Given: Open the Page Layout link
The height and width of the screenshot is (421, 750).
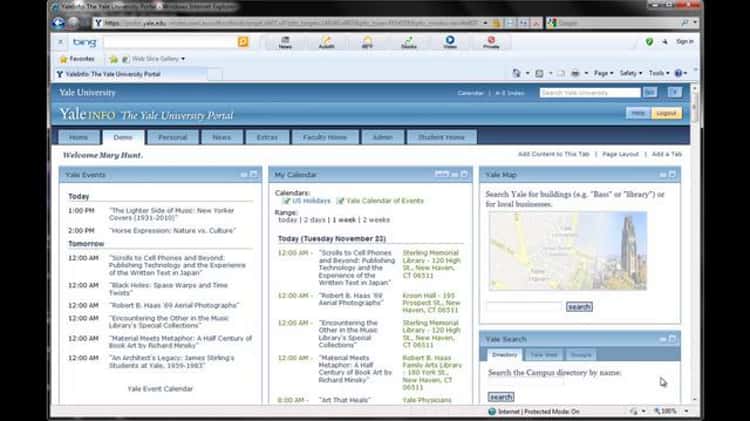Looking at the screenshot, I should coord(620,154).
